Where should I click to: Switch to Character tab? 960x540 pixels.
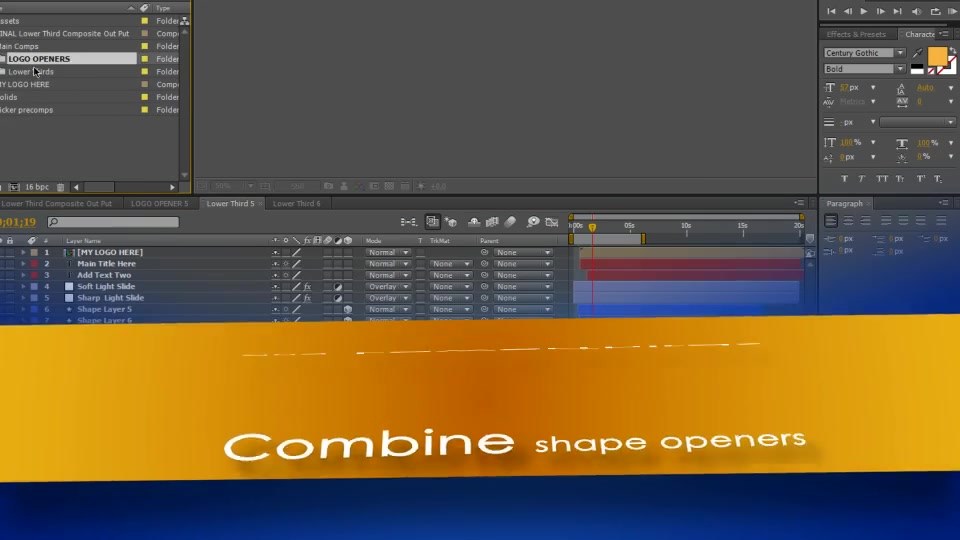920,34
